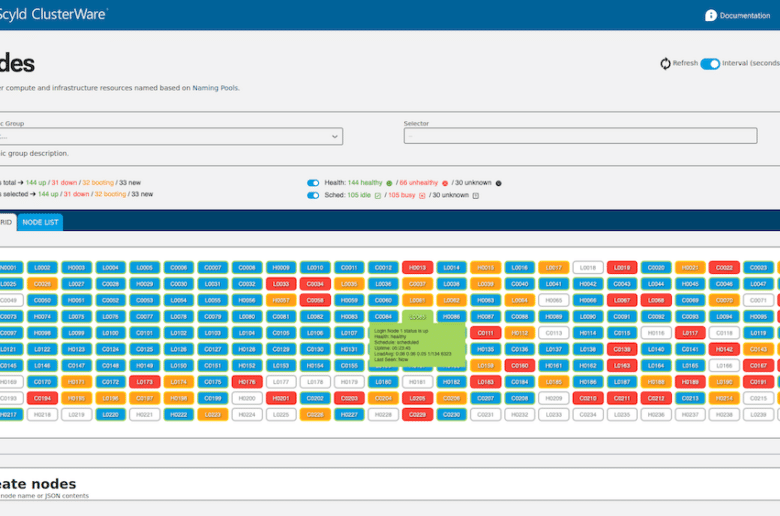Screen dimensions: 780x516
Task: Select orange node tile H0057
Action: pos(281,301)
